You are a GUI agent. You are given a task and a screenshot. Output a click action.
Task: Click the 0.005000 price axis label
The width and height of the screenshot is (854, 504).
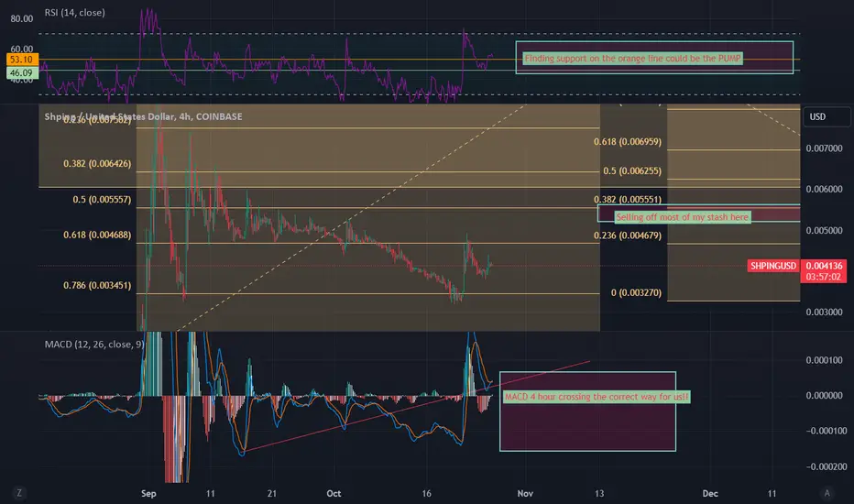click(x=824, y=231)
